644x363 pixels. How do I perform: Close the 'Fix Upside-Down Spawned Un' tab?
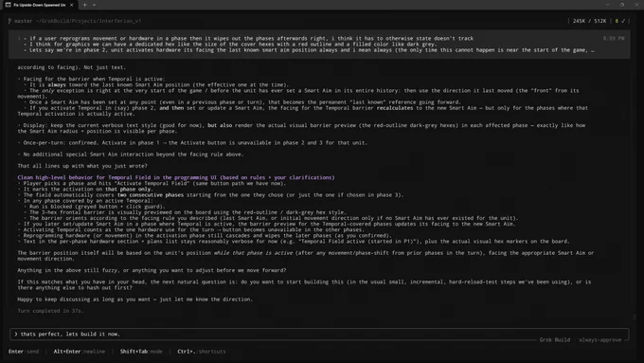coord(71,5)
